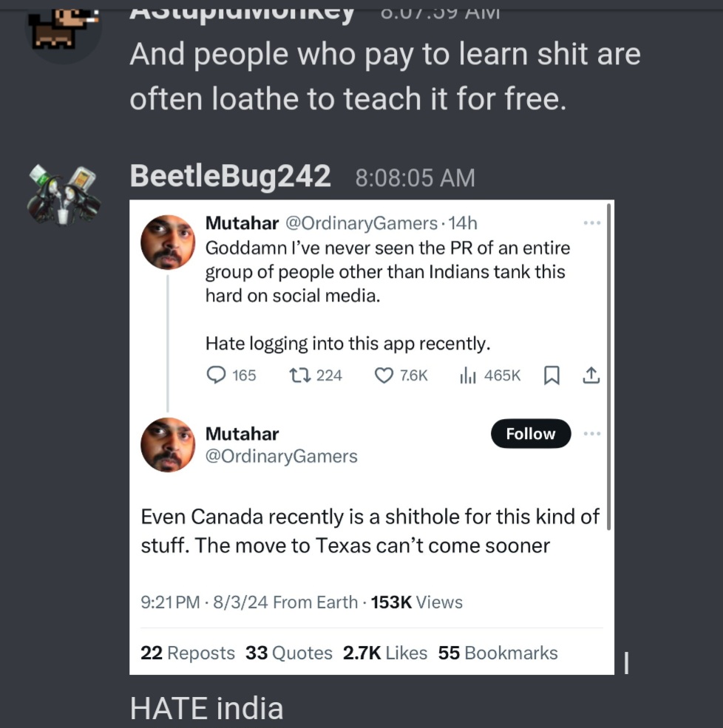Like the tweet with 7.6K hearts
This screenshot has height=728, width=723.
384,375
